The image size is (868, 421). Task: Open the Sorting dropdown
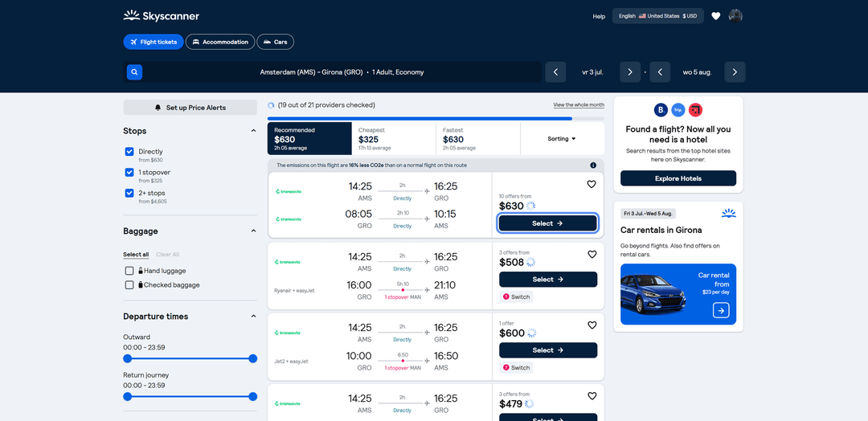point(562,139)
